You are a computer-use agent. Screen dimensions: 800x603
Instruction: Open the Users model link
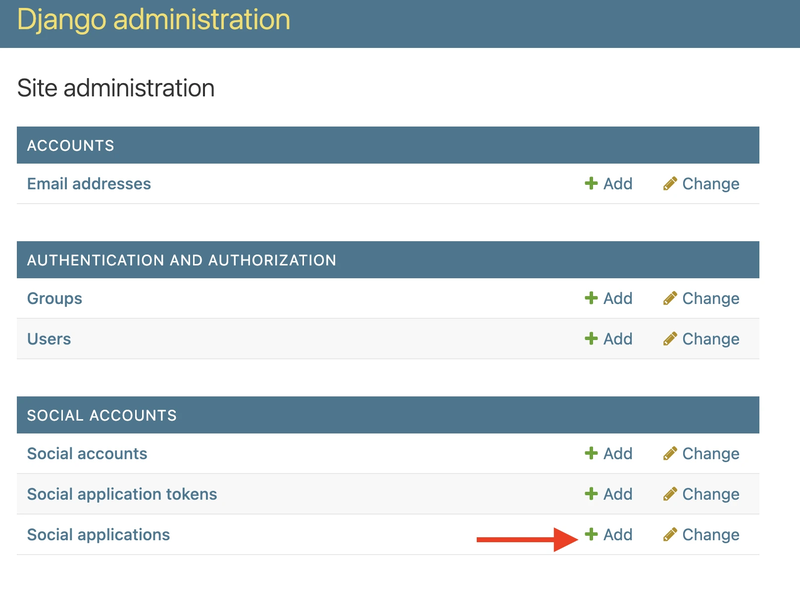[x=49, y=339]
